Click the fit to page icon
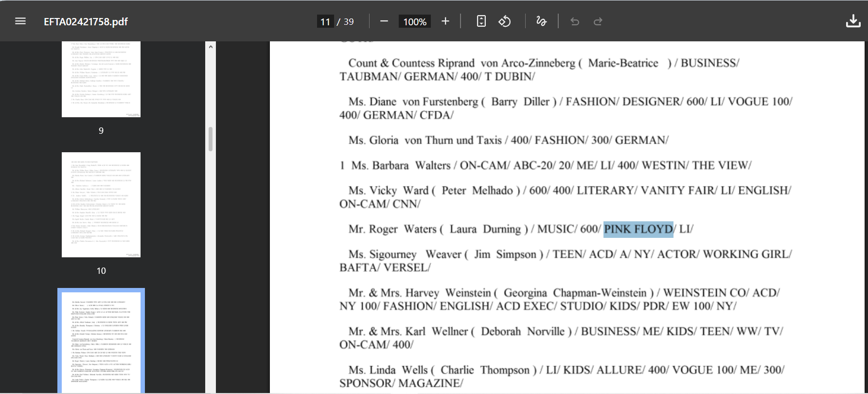This screenshot has width=868, height=394. click(481, 21)
